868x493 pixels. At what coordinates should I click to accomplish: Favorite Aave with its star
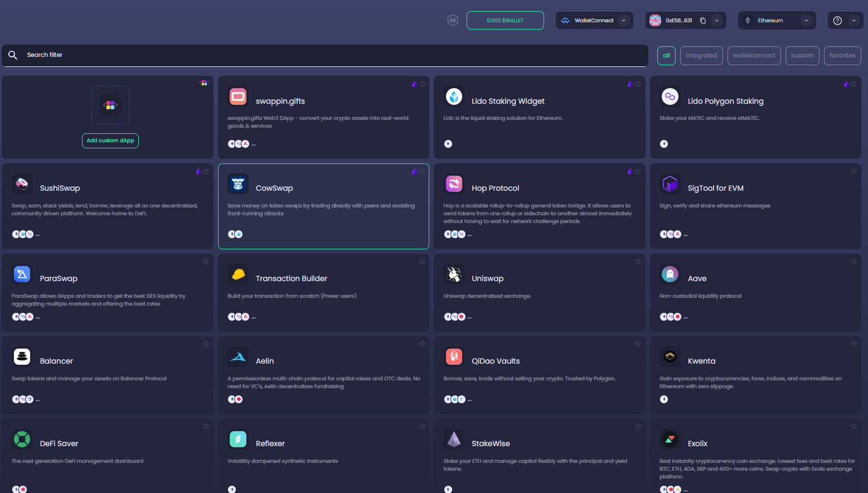(854, 262)
